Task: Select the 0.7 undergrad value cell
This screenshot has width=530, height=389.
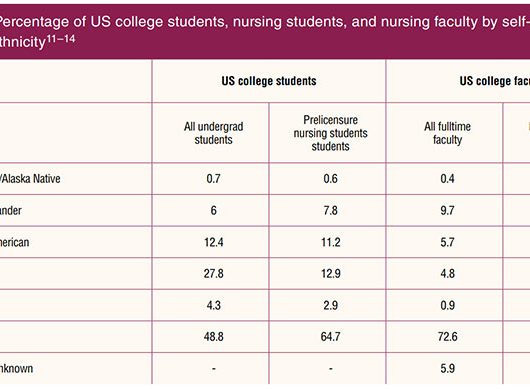Action: [x=213, y=178]
